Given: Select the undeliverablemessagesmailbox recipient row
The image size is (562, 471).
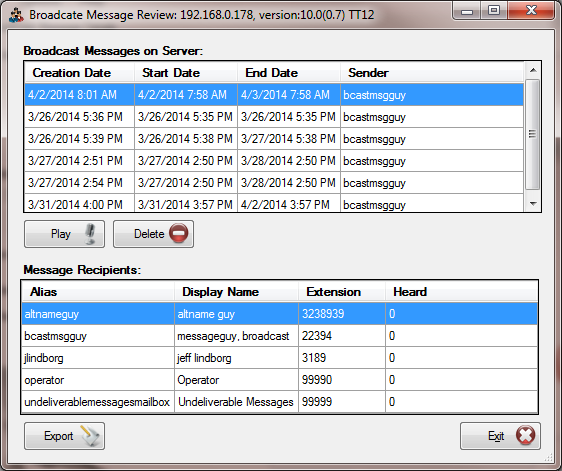Looking at the screenshot, I should coord(280,402).
